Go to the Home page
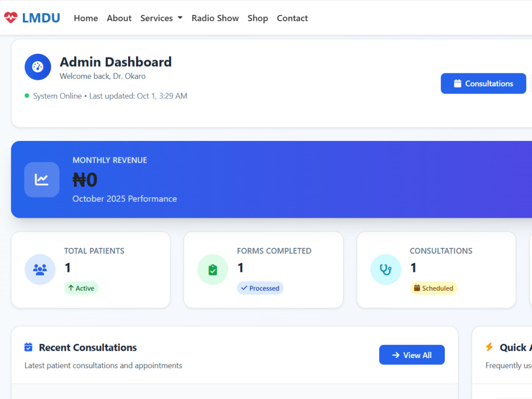532x399 pixels. coord(86,18)
